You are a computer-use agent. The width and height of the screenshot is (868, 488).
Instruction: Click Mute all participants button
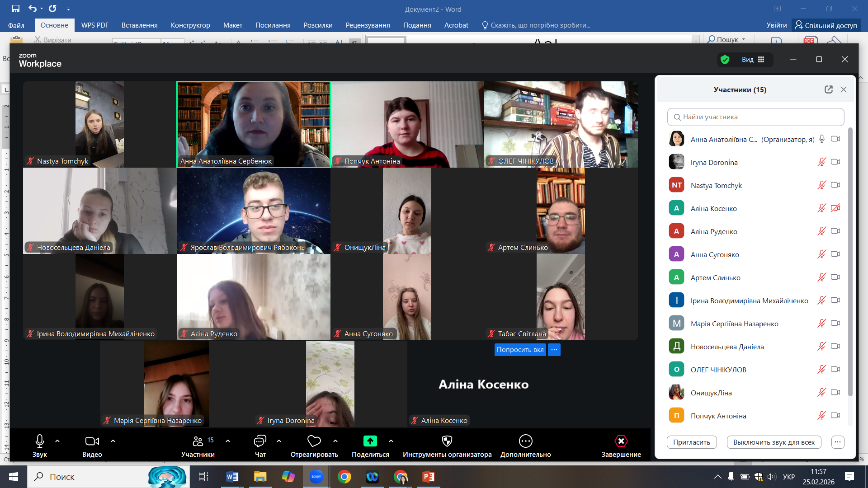(x=774, y=442)
